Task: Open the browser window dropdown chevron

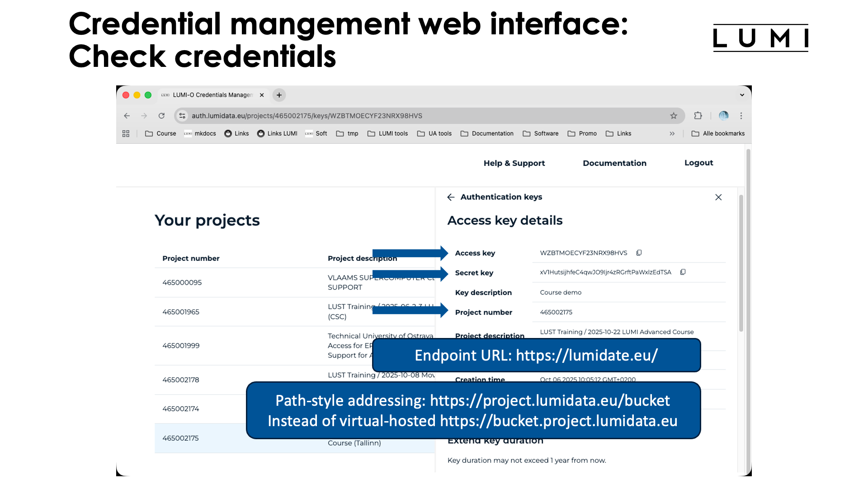Action: 741,95
